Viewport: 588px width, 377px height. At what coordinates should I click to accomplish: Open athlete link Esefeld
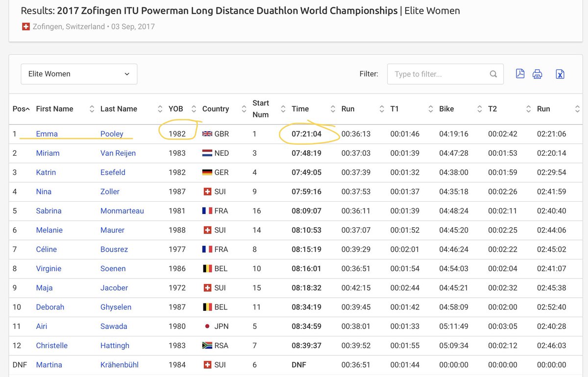tap(113, 172)
